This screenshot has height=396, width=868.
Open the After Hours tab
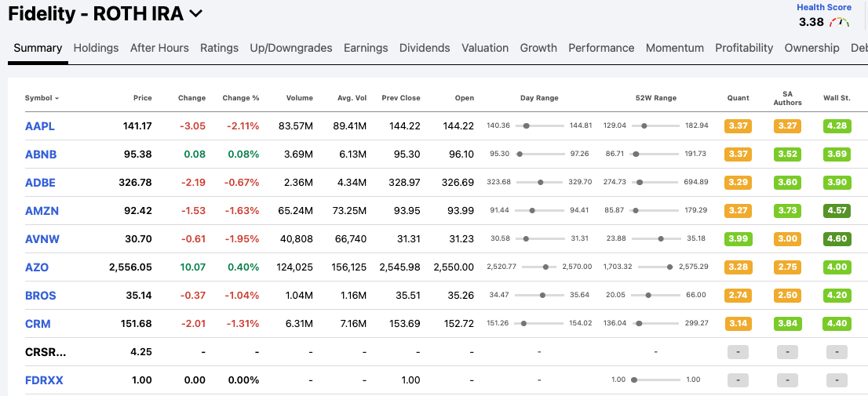click(x=159, y=48)
